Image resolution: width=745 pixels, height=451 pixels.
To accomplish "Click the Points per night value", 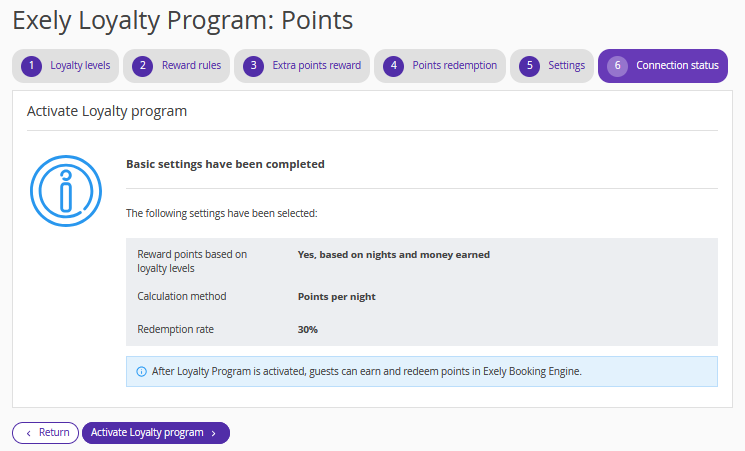I will click(x=336, y=297).
